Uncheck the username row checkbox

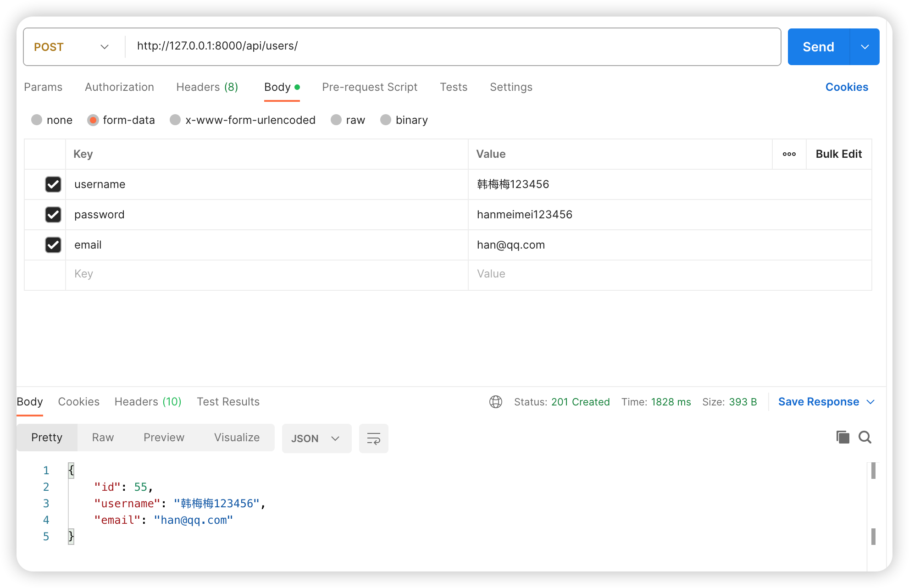click(53, 184)
